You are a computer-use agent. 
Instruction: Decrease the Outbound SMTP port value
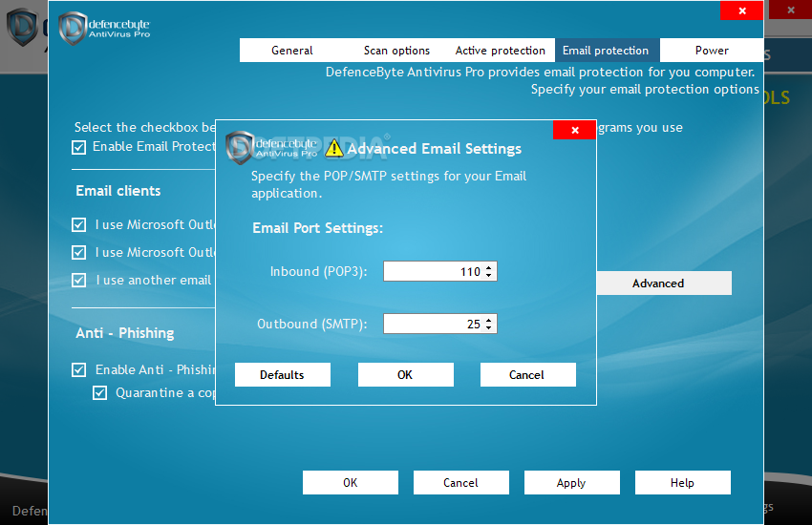click(x=489, y=328)
